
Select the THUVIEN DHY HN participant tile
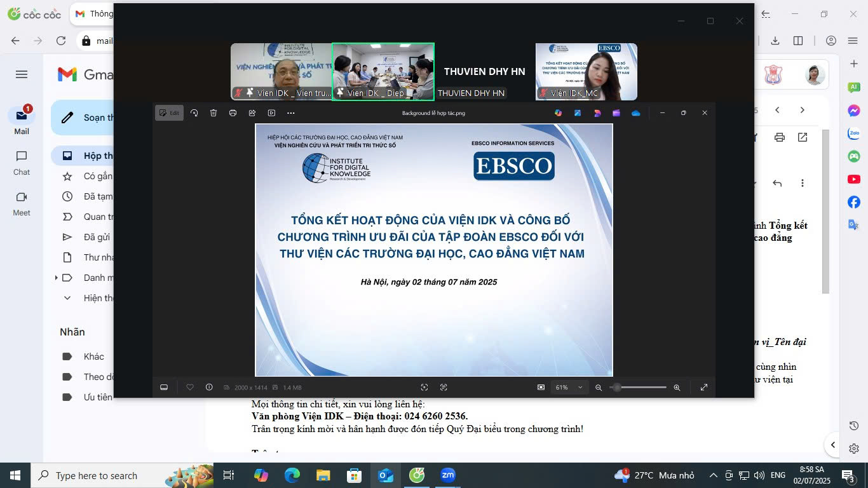pos(485,72)
